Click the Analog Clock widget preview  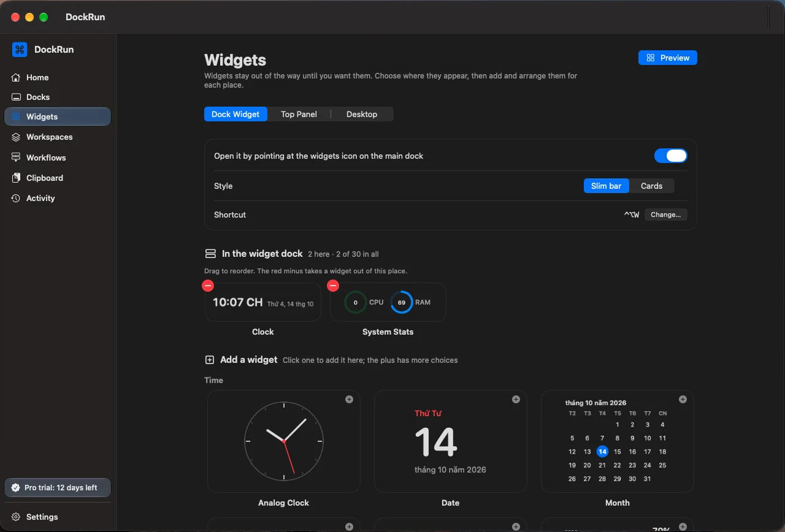[x=284, y=441]
